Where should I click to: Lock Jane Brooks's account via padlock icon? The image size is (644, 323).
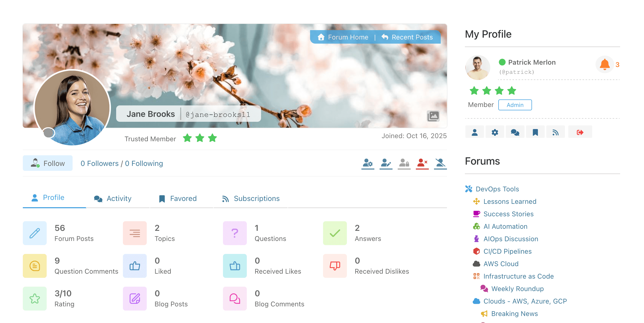tap(404, 163)
